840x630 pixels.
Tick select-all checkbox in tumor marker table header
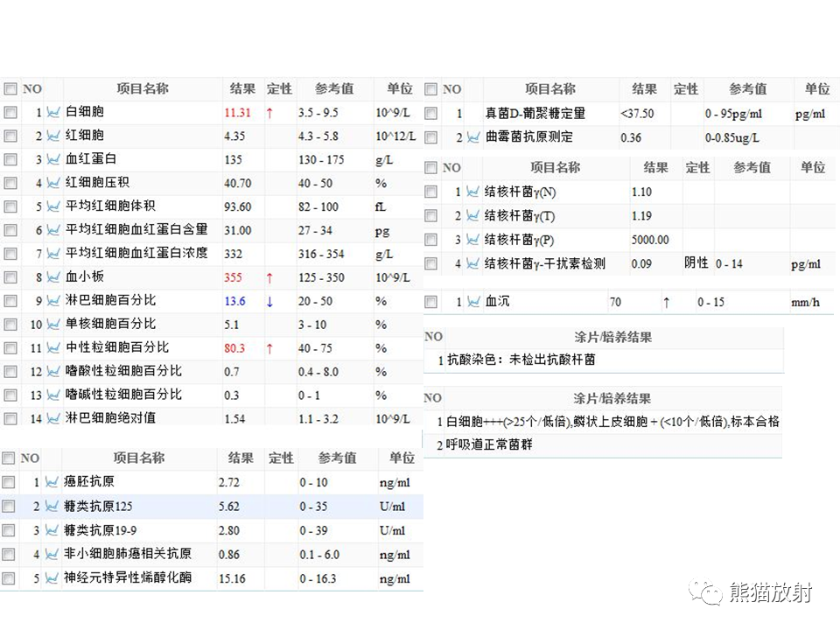coord(9,458)
